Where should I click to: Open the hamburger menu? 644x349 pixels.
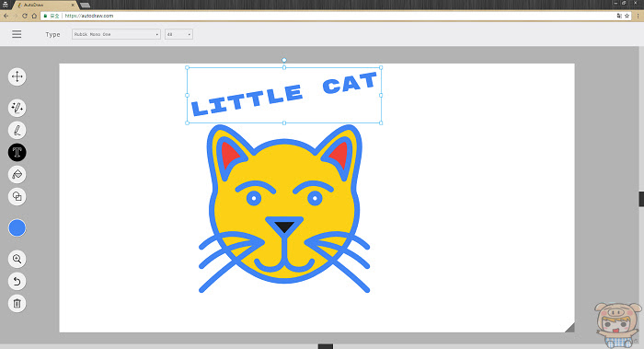click(17, 34)
